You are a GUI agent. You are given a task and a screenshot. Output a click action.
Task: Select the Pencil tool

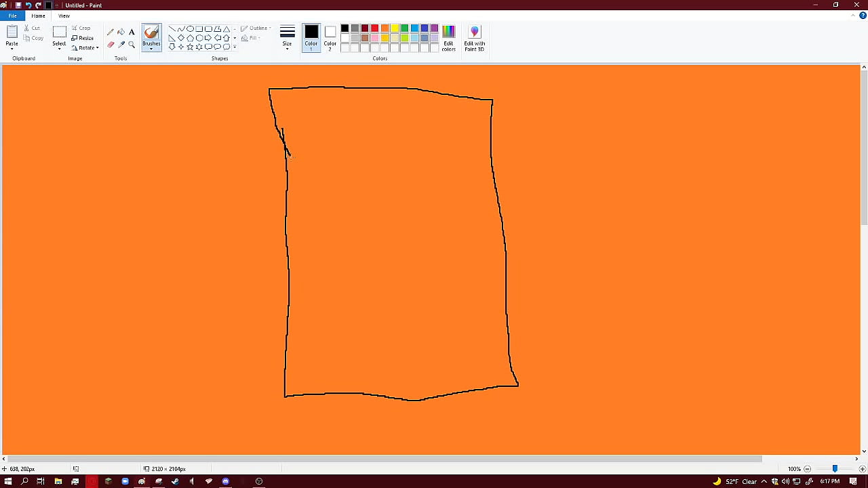tap(111, 32)
